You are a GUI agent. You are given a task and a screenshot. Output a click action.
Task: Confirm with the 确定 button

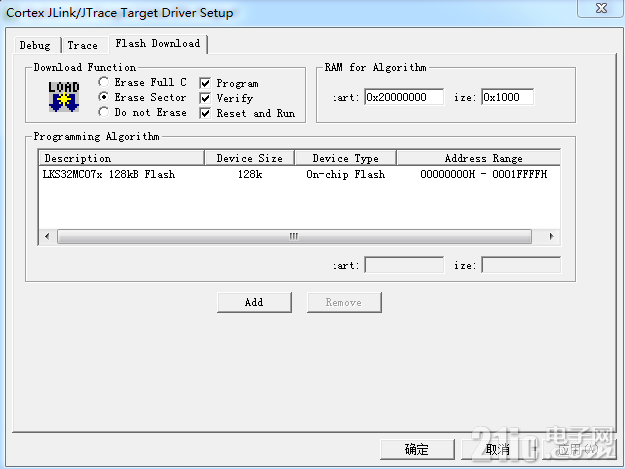[417, 449]
